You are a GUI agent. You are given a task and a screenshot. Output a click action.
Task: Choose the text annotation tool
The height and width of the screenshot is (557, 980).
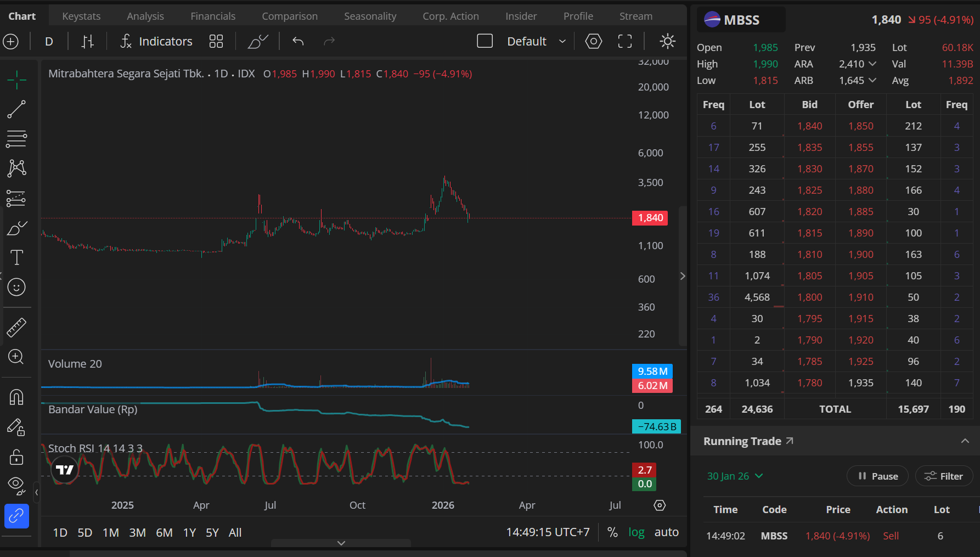point(16,257)
